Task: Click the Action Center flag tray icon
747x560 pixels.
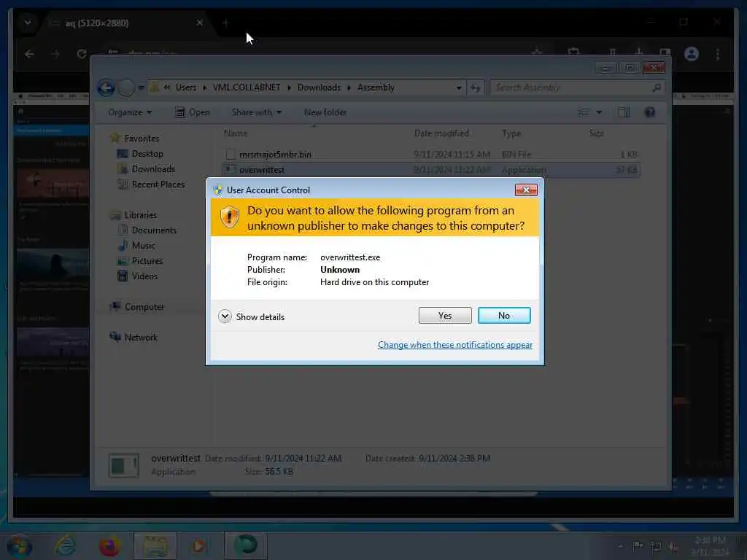Action: (x=638, y=546)
